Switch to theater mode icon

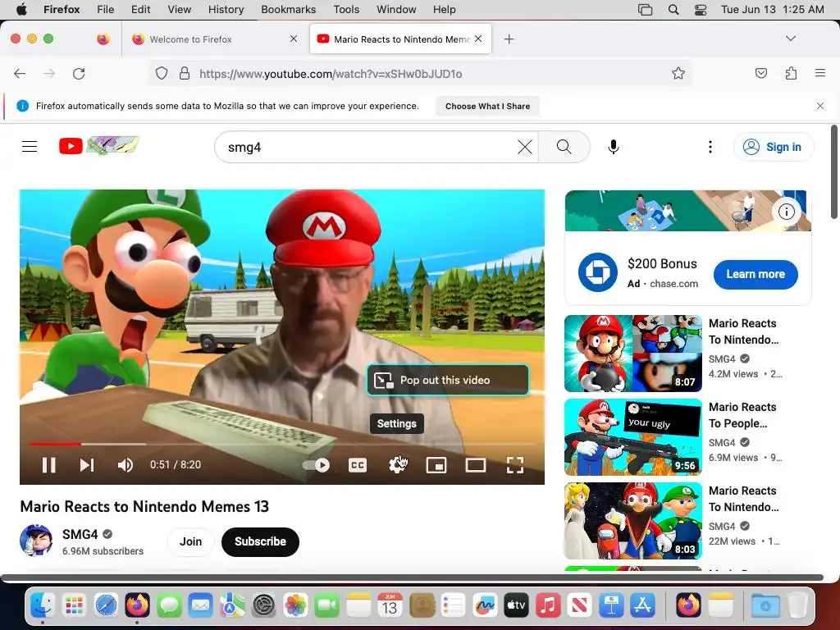(x=475, y=465)
